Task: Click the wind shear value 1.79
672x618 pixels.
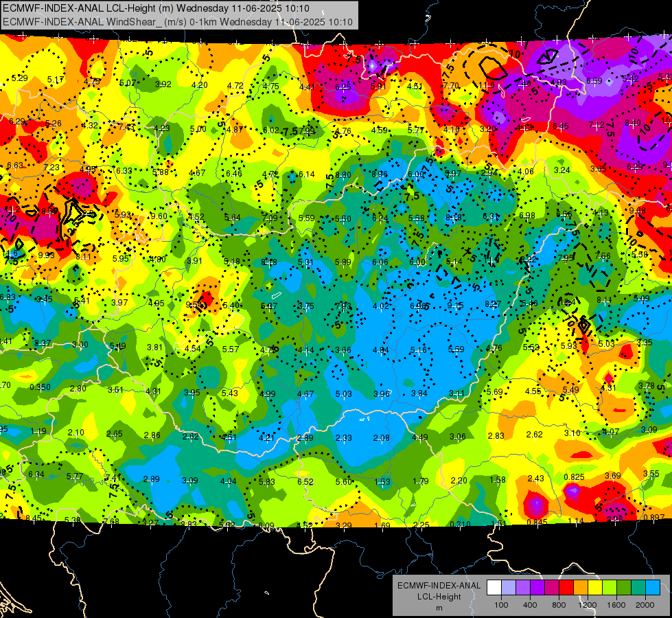Action: click(x=421, y=481)
